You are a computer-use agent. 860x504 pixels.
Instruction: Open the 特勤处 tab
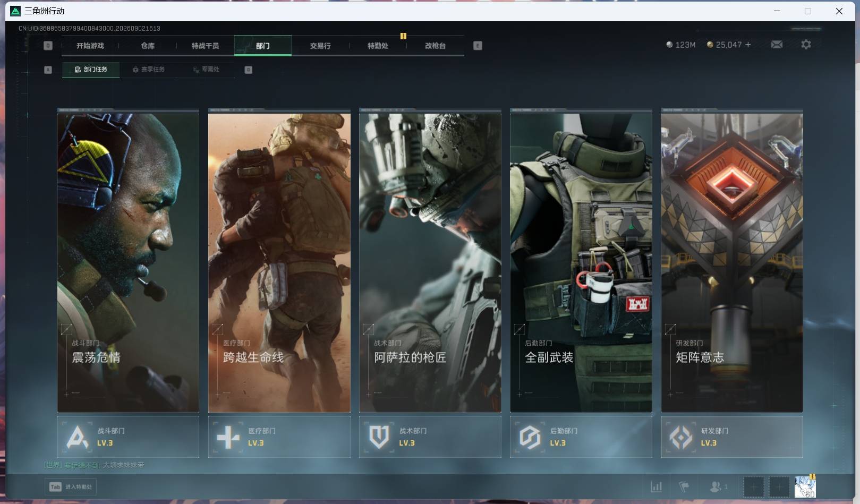(378, 46)
